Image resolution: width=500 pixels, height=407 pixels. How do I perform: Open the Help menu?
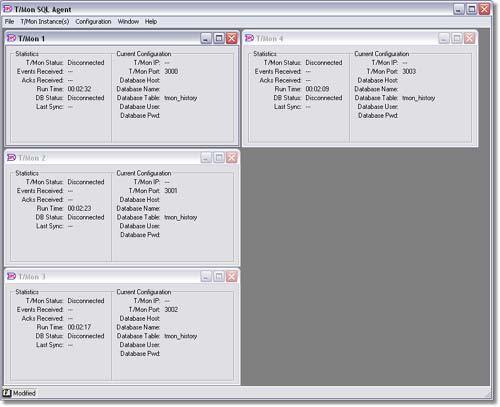pyautogui.click(x=151, y=22)
